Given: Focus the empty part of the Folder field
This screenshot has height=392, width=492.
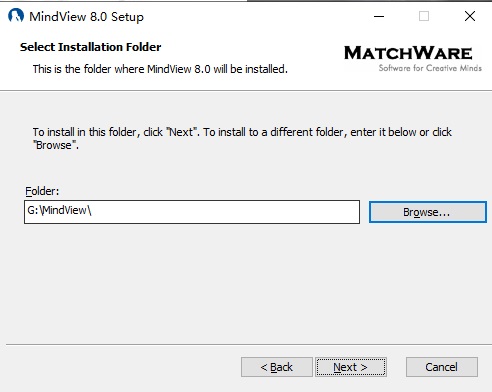Looking at the screenshot, I should coord(227,212).
